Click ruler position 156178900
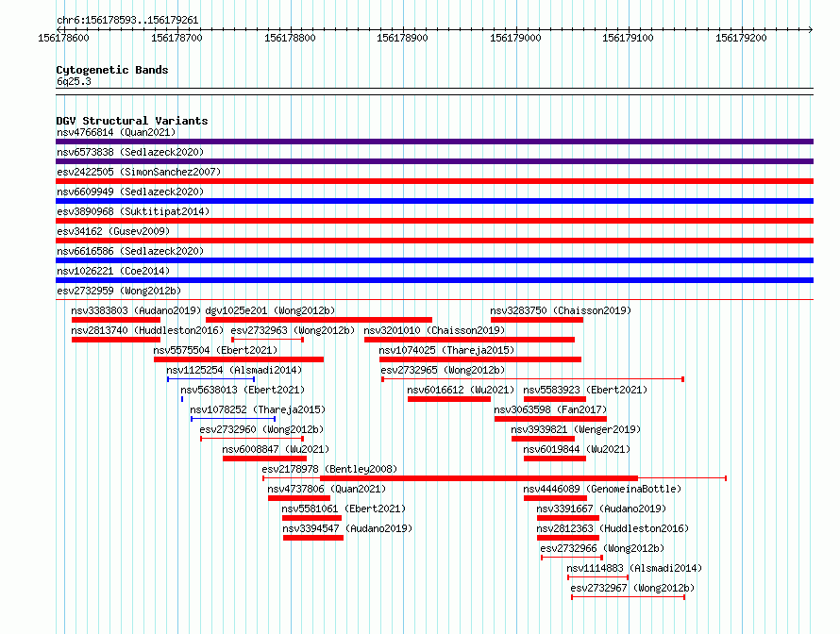This screenshot has height=634, width=840. tap(402, 38)
